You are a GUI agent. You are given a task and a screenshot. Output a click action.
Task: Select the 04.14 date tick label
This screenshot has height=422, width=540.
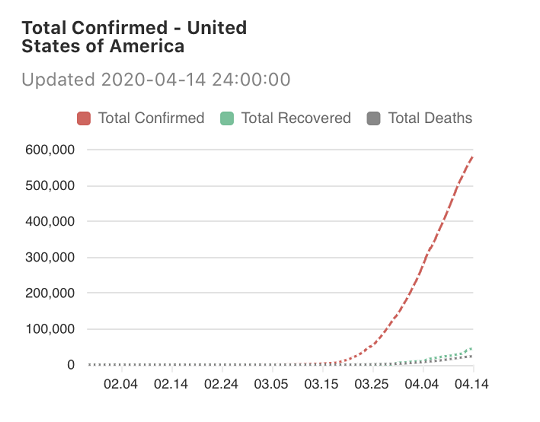pos(471,384)
